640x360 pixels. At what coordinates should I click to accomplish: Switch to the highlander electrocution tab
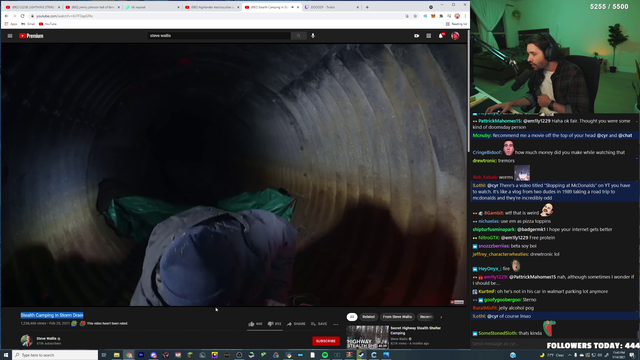coord(212,7)
